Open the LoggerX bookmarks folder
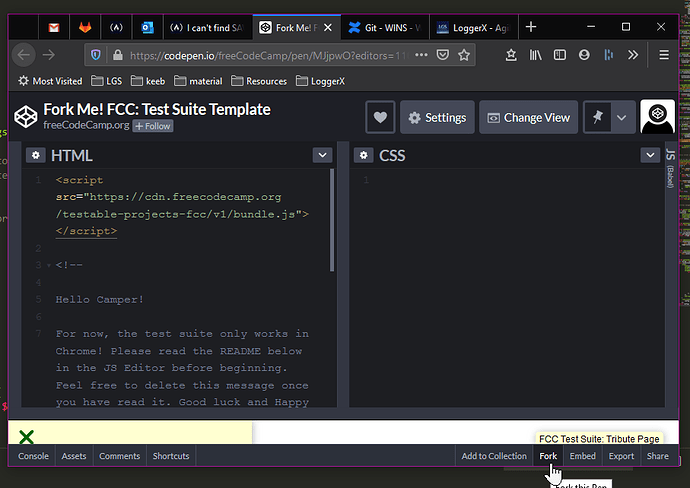 tap(320, 81)
